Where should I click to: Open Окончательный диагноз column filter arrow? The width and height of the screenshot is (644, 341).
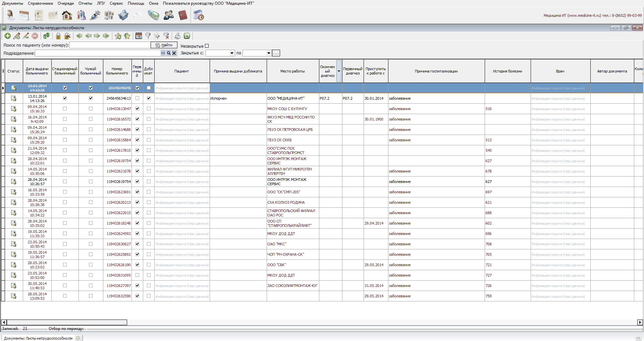pos(339,71)
